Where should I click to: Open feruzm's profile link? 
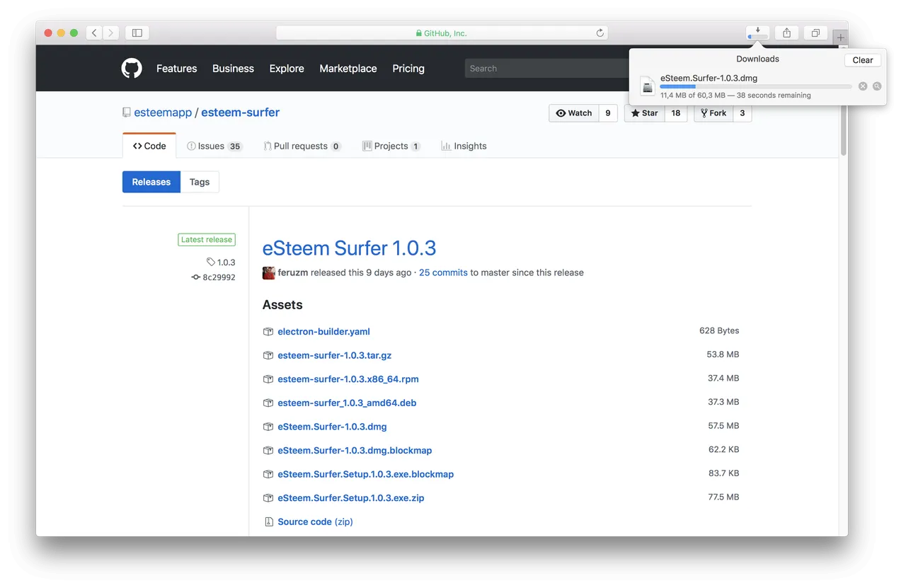pos(293,272)
